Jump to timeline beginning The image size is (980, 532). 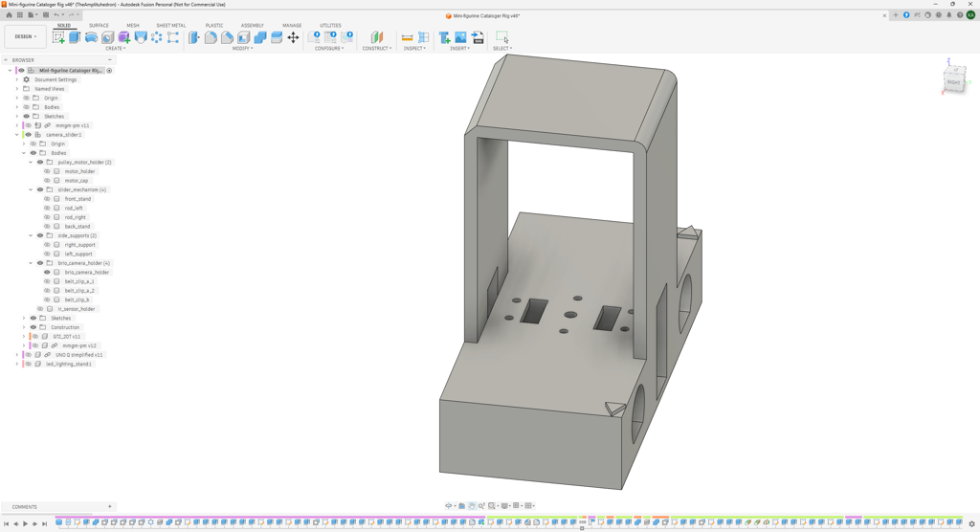tap(7, 524)
